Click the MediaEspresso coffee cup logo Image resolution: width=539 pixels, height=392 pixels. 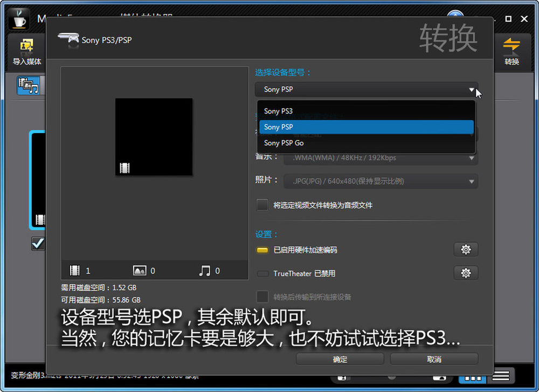click(18, 19)
